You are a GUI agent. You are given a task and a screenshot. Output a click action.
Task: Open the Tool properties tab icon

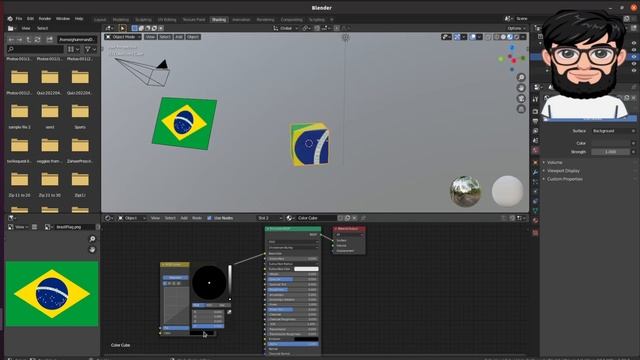[x=535, y=99]
